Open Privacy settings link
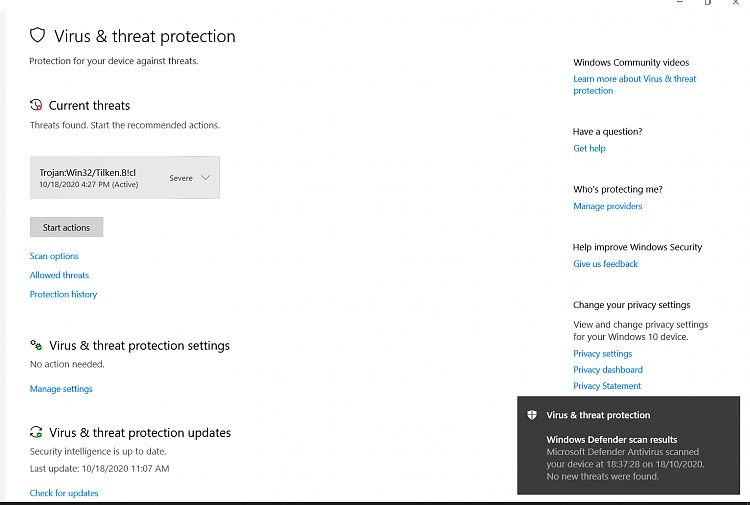Image resolution: width=750 pixels, height=505 pixels. click(x=603, y=353)
